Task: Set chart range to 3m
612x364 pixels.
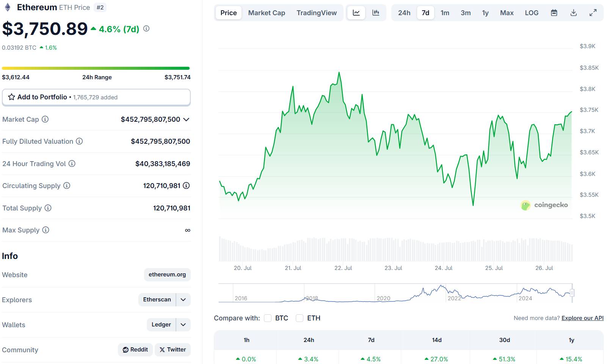Action: coord(466,13)
